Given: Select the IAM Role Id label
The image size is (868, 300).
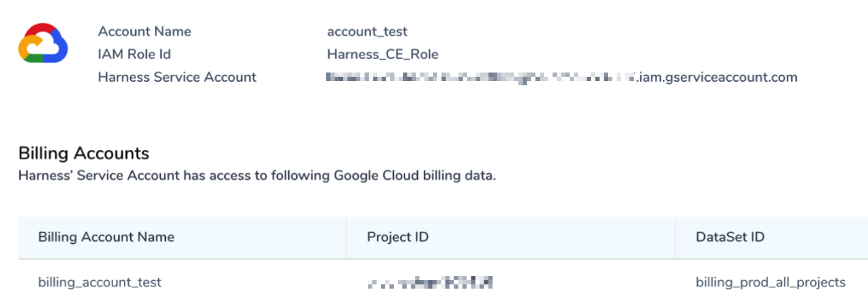Looking at the screenshot, I should (x=135, y=54).
